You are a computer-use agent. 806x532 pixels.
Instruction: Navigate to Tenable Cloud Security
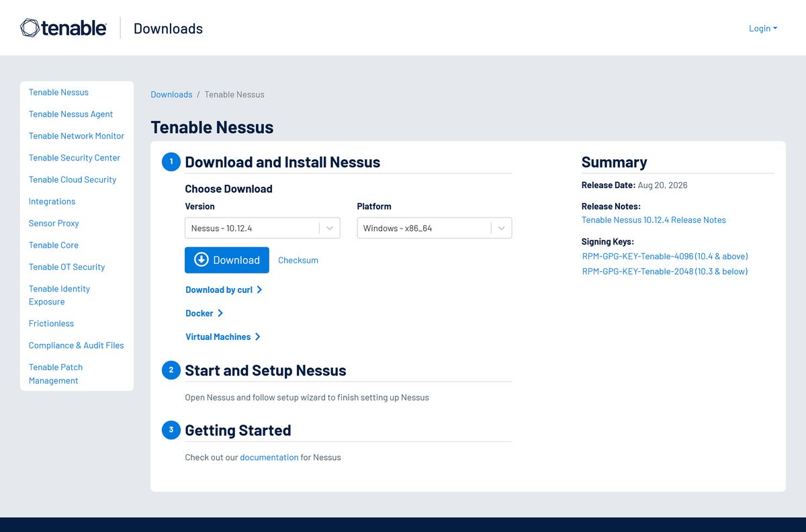click(73, 179)
